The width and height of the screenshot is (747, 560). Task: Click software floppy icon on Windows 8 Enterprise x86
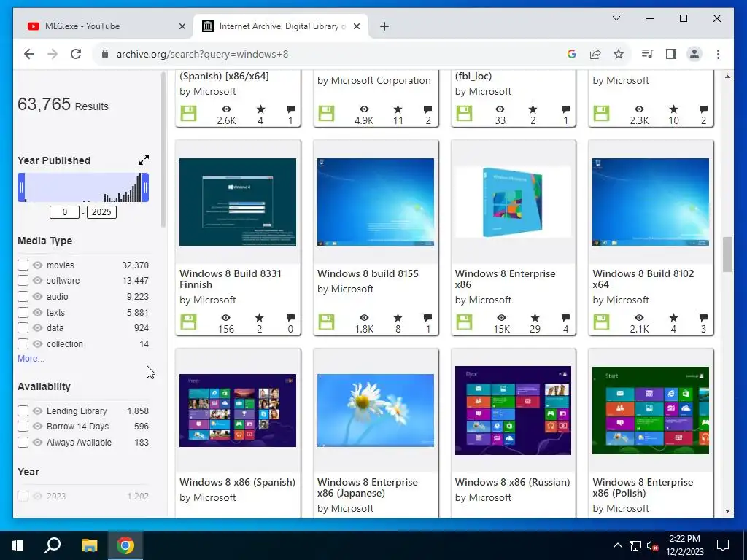tap(463, 322)
